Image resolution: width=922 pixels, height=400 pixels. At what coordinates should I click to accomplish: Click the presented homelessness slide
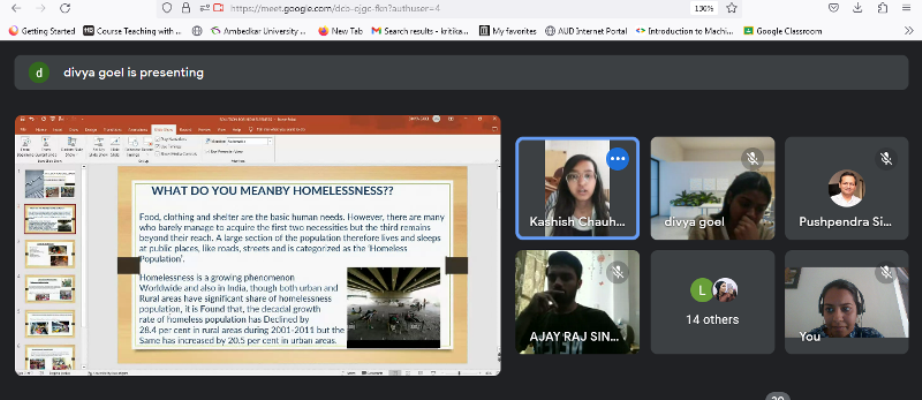(292, 265)
